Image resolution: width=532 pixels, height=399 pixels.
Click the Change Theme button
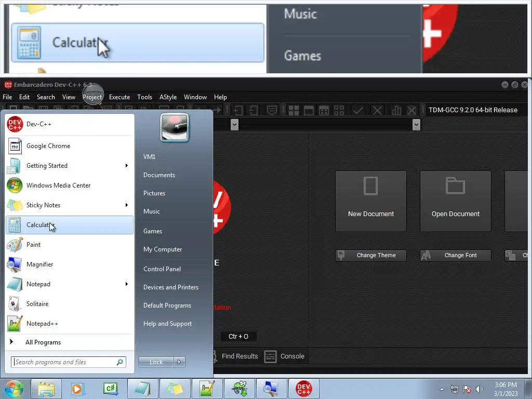click(371, 256)
